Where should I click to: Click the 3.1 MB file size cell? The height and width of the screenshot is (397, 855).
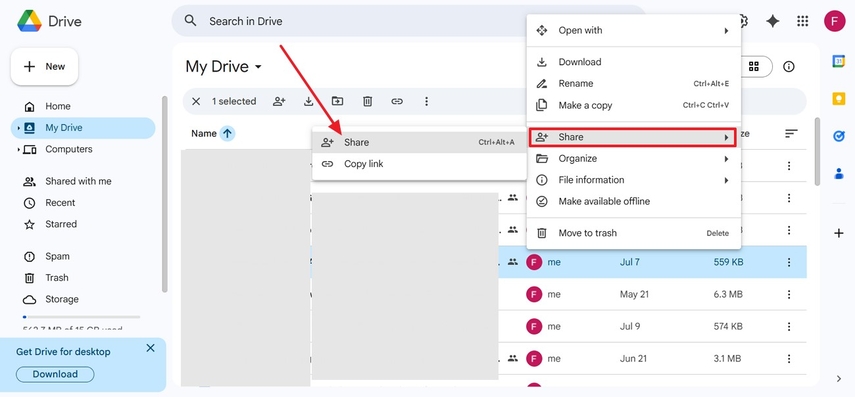point(727,359)
